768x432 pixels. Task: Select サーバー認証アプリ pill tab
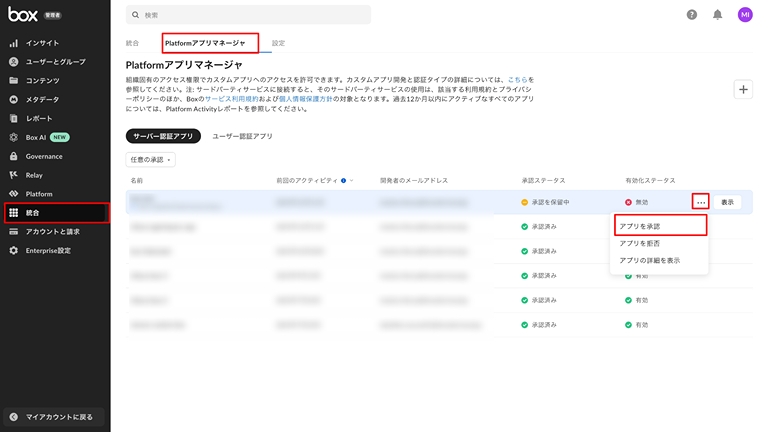(163, 136)
